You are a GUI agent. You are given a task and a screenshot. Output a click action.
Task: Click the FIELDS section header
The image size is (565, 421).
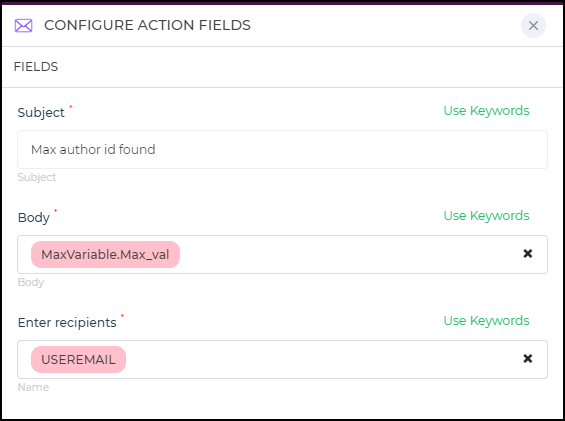(36, 67)
